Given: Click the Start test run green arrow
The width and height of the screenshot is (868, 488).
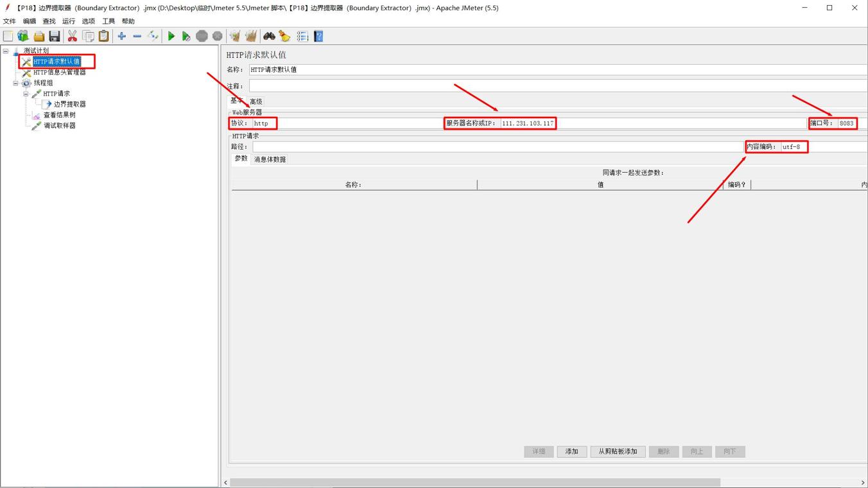Looking at the screenshot, I should pyautogui.click(x=171, y=37).
